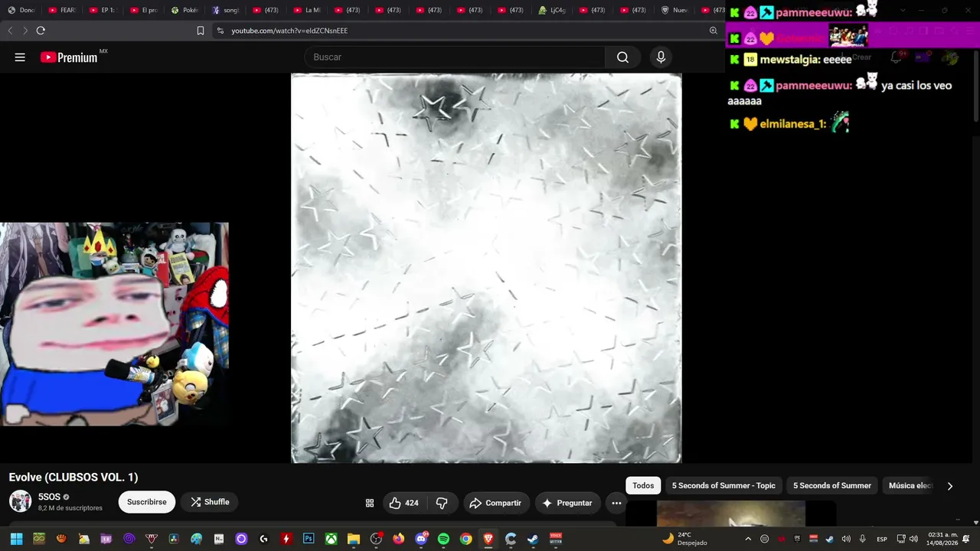Click the Evolve video player artwork

[x=486, y=268]
